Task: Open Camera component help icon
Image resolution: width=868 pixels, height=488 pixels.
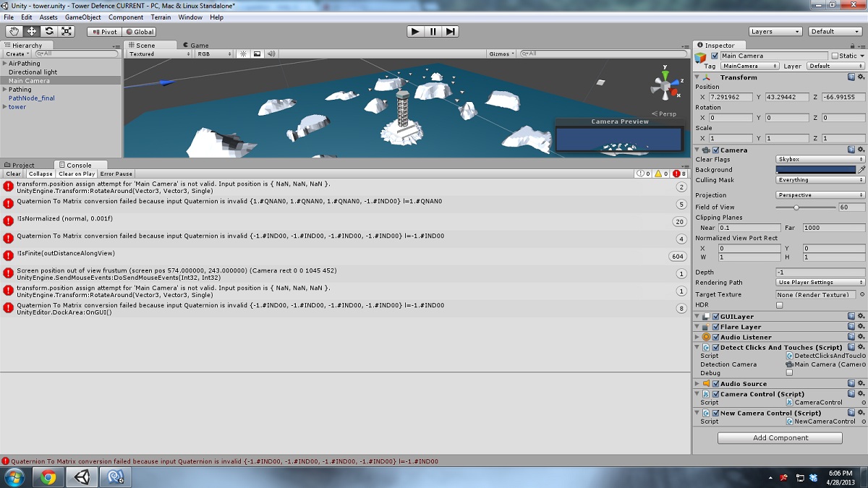Action: [851, 150]
